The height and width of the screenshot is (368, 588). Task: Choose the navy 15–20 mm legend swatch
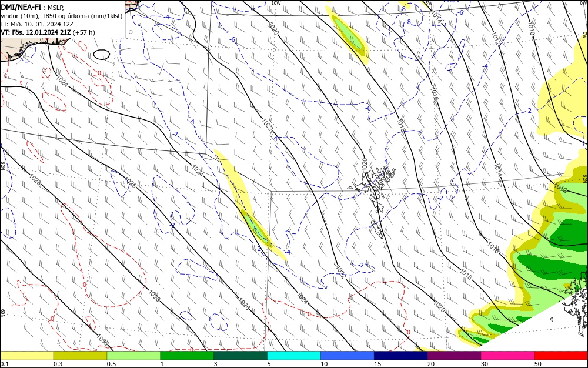click(x=401, y=356)
